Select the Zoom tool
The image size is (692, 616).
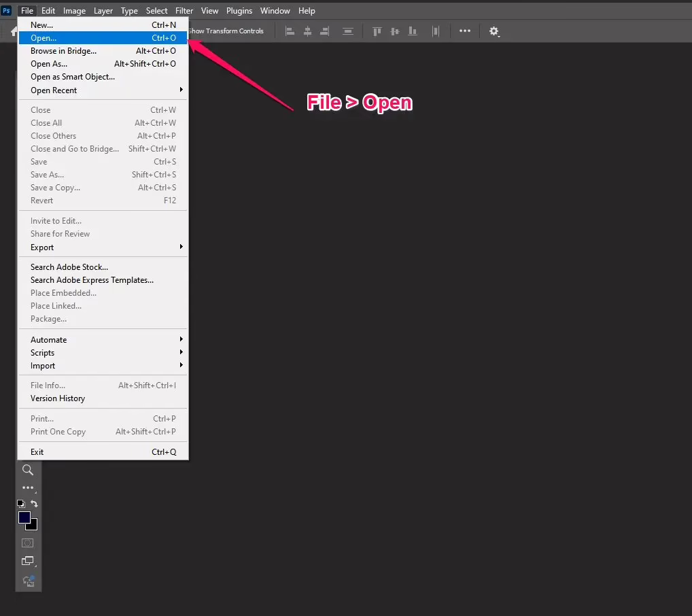[x=28, y=470]
